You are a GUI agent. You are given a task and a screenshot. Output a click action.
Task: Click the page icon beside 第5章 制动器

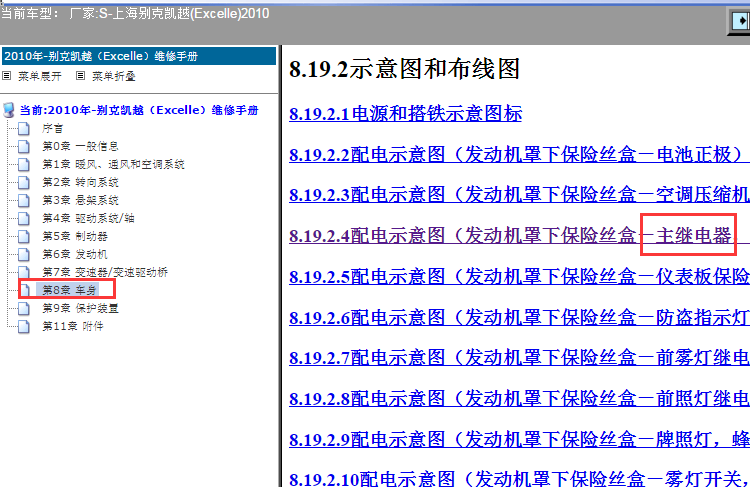coord(23,236)
